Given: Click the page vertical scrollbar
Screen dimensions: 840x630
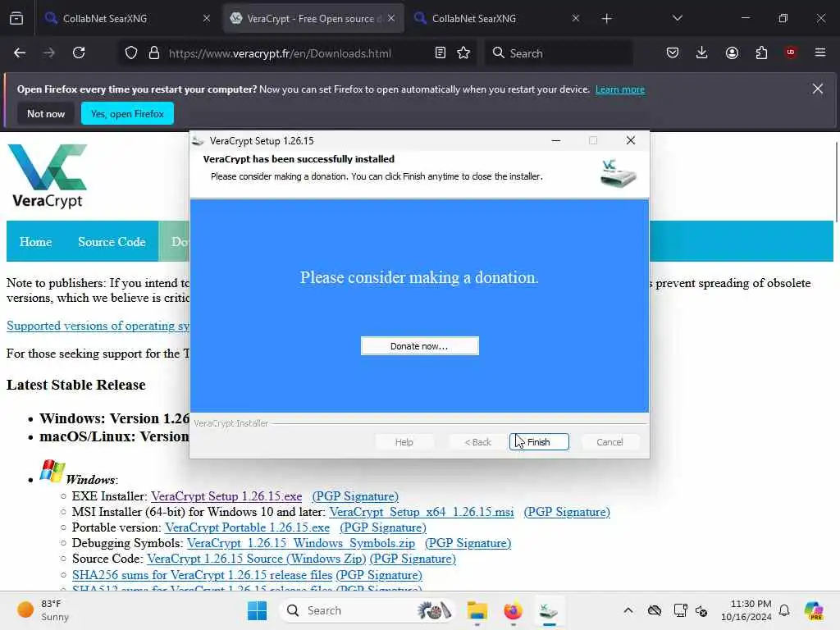Looking at the screenshot, I should point(836,181).
